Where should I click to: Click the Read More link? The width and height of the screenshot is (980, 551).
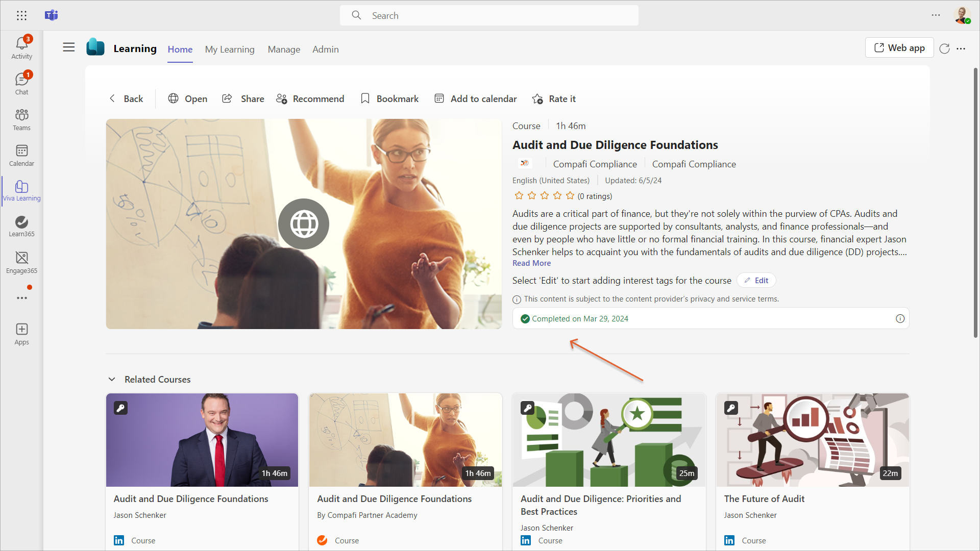coord(531,263)
